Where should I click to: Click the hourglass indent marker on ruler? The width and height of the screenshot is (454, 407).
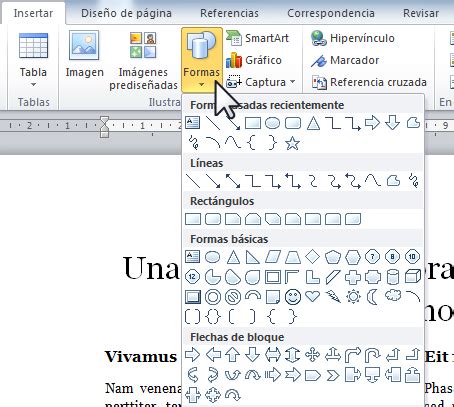pyautogui.click(x=104, y=126)
